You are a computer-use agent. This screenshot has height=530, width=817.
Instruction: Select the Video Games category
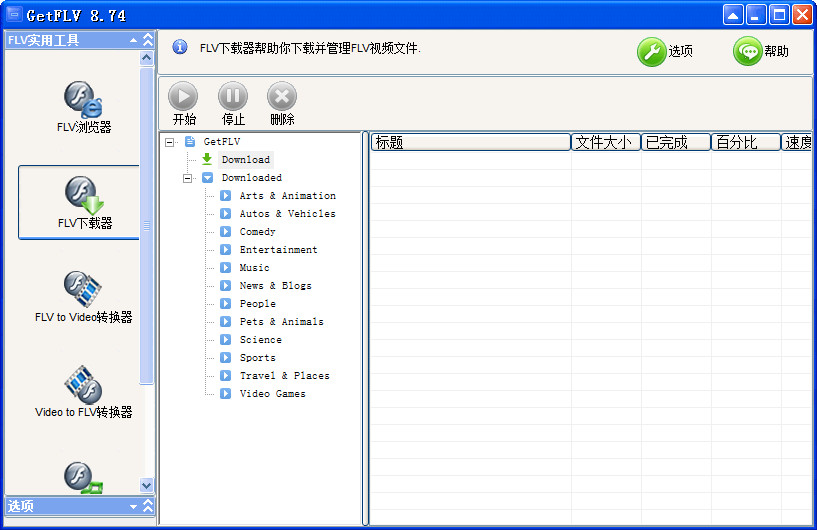click(x=273, y=393)
